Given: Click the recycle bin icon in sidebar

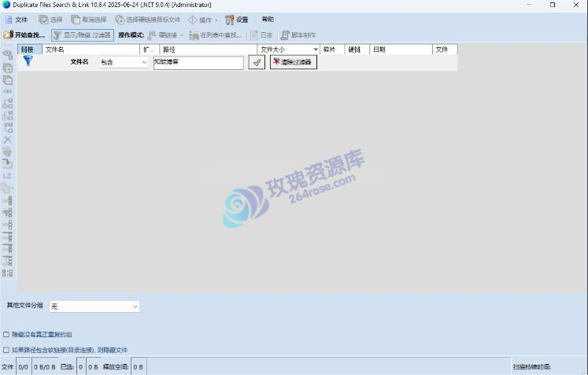Looking at the screenshot, I should [8, 152].
